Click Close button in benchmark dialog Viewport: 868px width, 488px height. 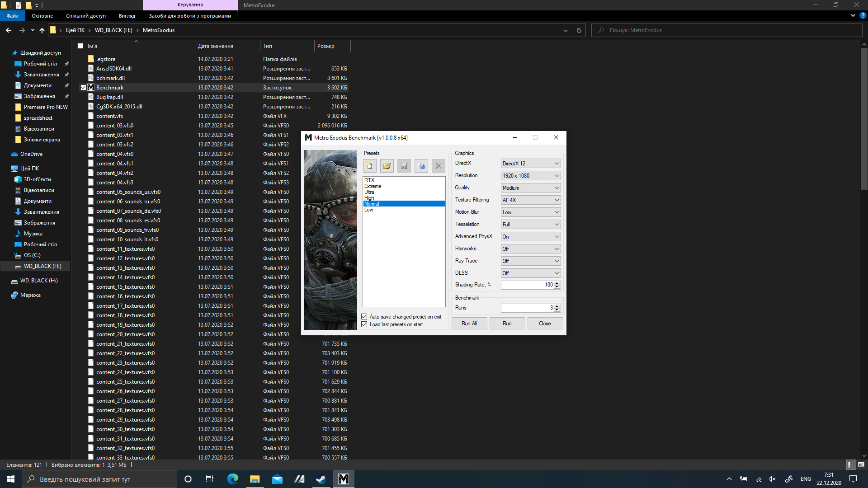[x=545, y=324]
